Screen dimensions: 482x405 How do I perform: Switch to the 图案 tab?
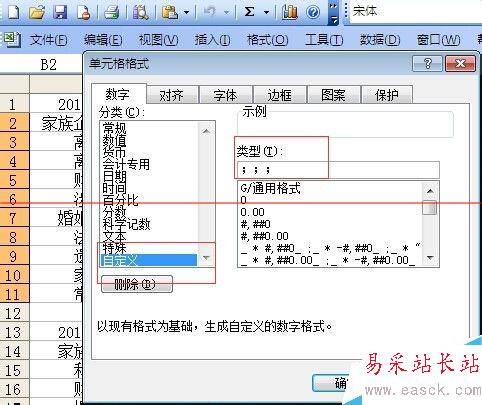click(x=333, y=95)
